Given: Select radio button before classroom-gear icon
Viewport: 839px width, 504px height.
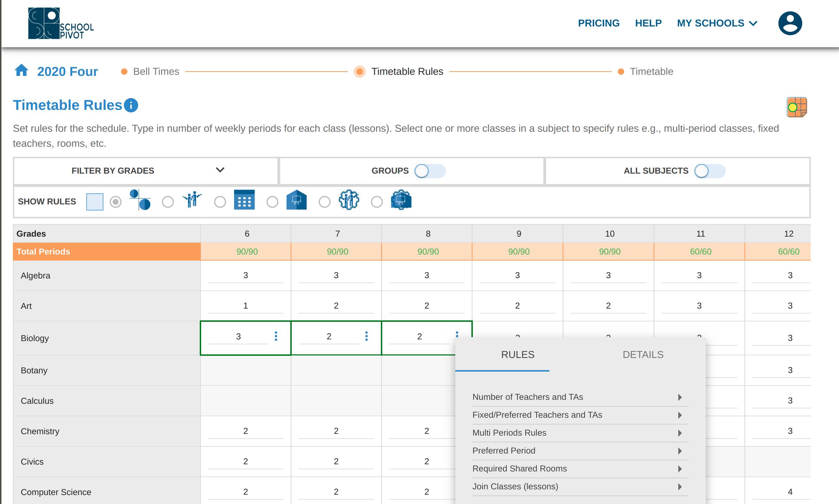Looking at the screenshot, I should tap(377, 202).
